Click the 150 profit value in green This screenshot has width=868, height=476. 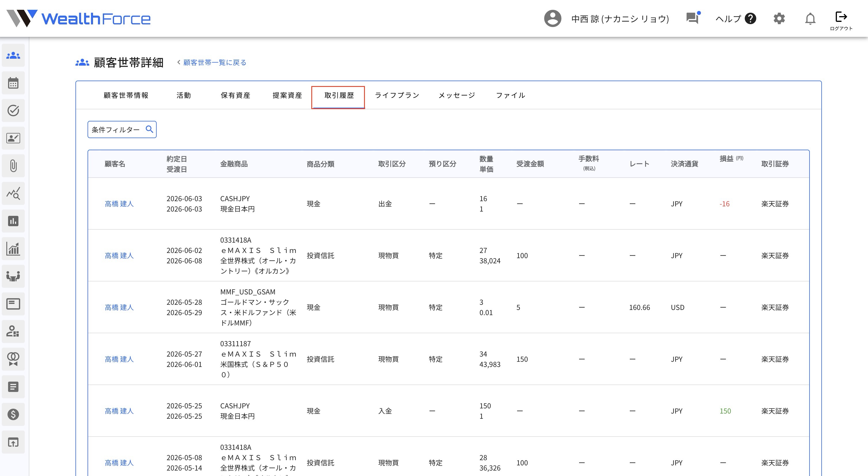point(725,411)
